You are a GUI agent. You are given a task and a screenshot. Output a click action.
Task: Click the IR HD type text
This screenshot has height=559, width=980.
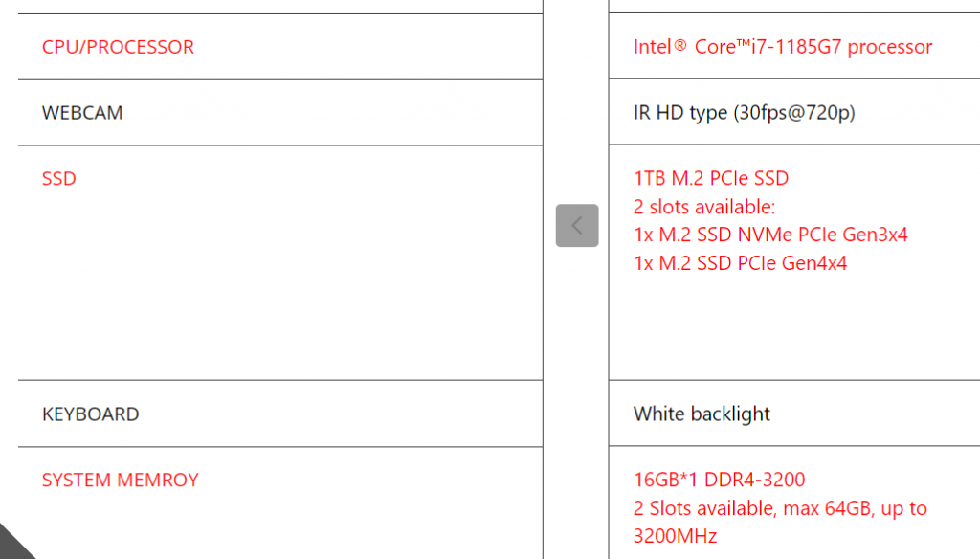click(x=680, y=113)
